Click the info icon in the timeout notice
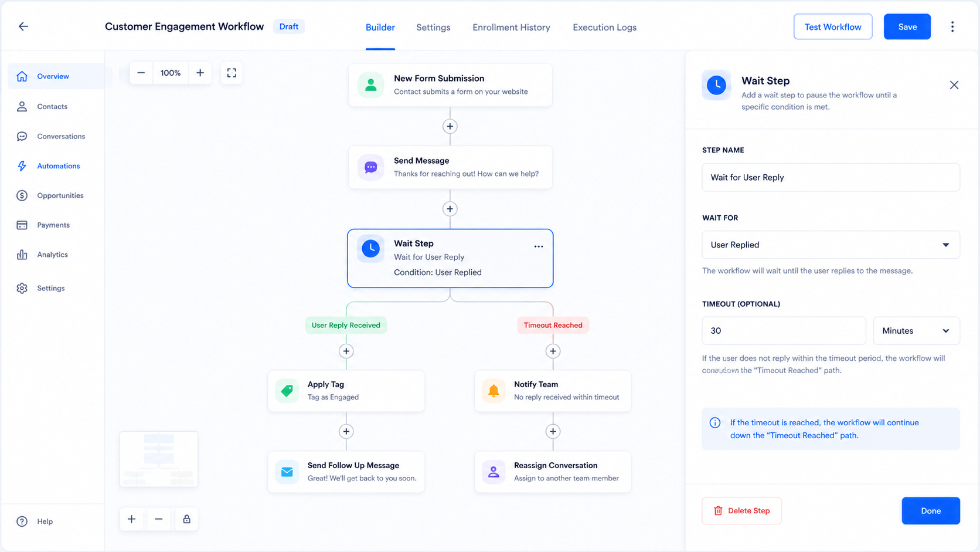Screen dimensions: 980x552 (715, 423)
